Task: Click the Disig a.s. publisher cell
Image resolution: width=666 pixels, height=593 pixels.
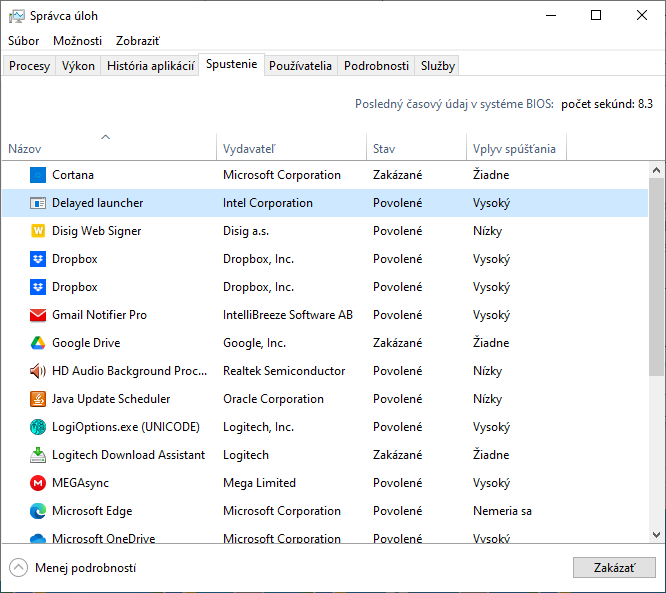Action: [246, 231]
